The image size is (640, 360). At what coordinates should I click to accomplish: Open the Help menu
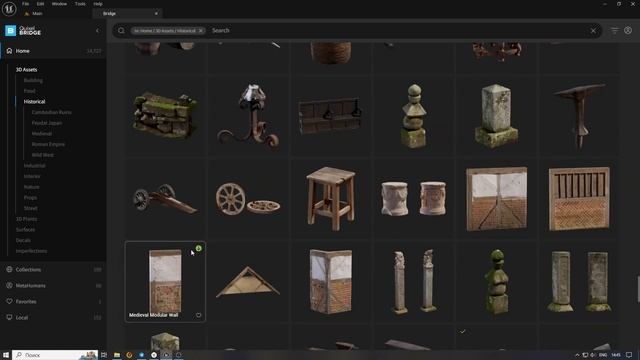click(98, 4)
